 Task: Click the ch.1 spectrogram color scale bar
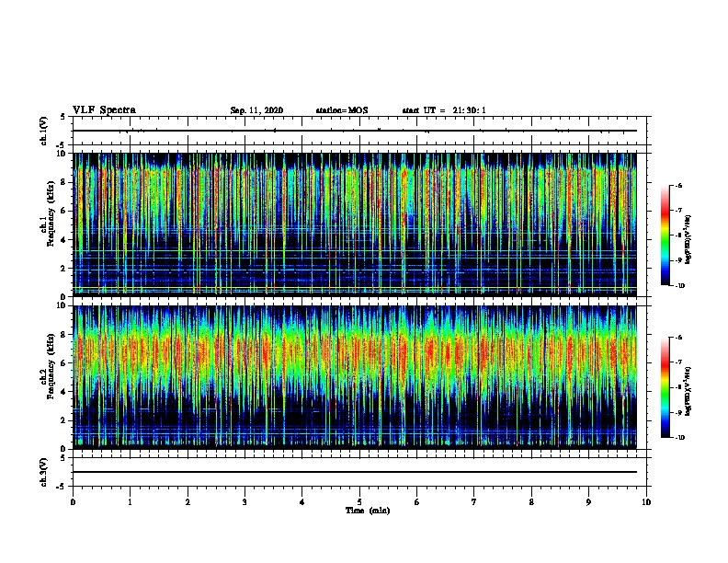pyautogui.click(x=665, y=236)
